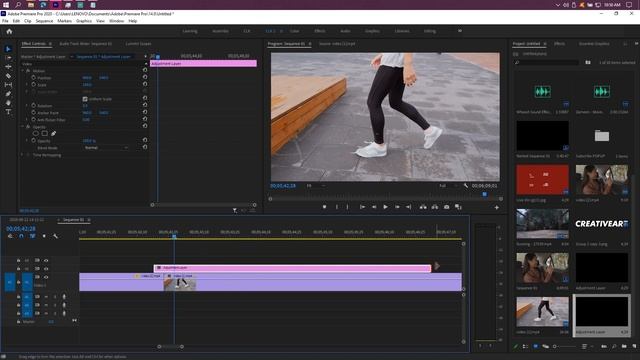Click the Project panel search field

pyautogui.click(x=547, y=62)
